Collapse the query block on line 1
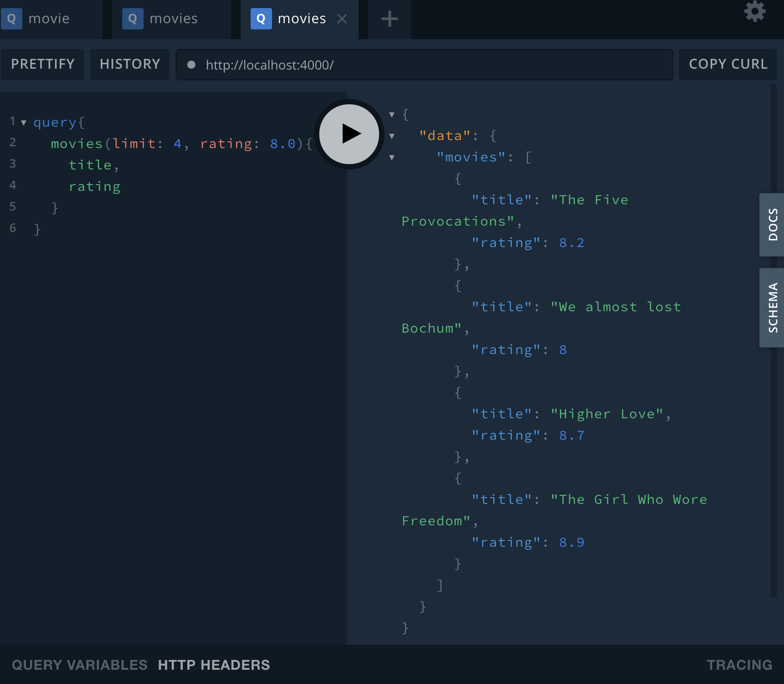The image size is (784, 684). [24, 123]
